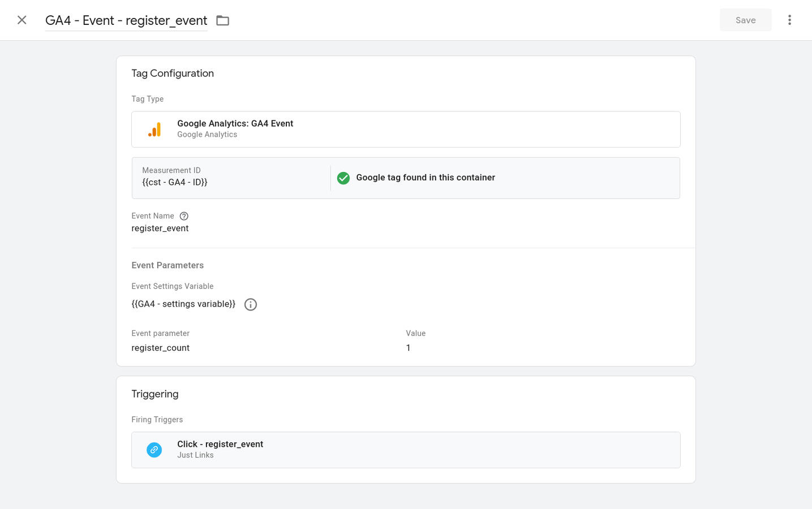Open the three-dot more actions menu
812x509 pixels.
789,20
